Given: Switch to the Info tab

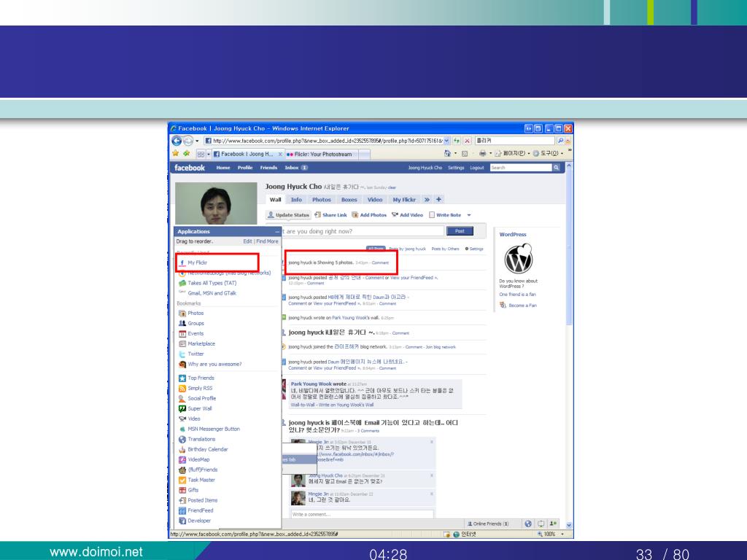Looking at the screenshot, I should tap(296, 200).
